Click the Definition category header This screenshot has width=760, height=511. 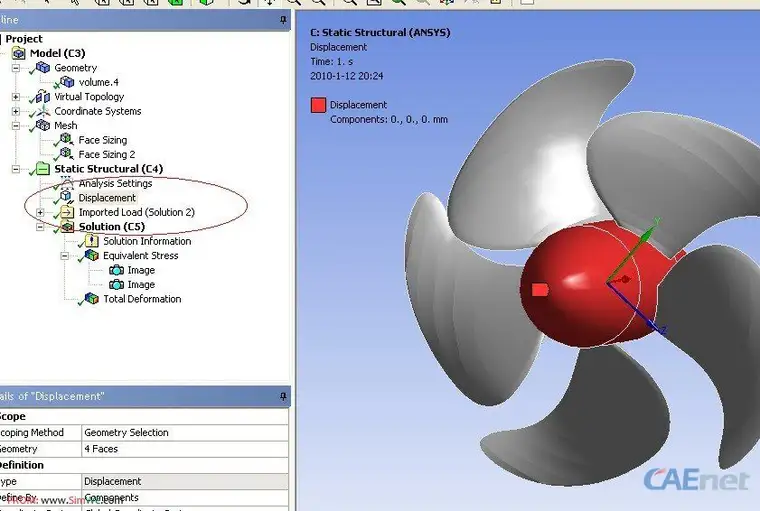tap(22, 465)
